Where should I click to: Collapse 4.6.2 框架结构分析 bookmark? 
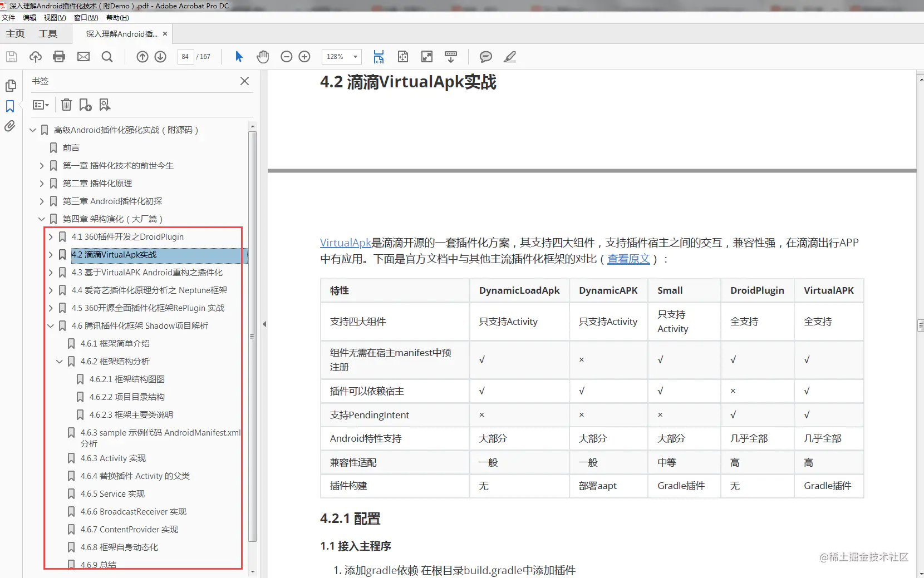(x=60, y=362)
